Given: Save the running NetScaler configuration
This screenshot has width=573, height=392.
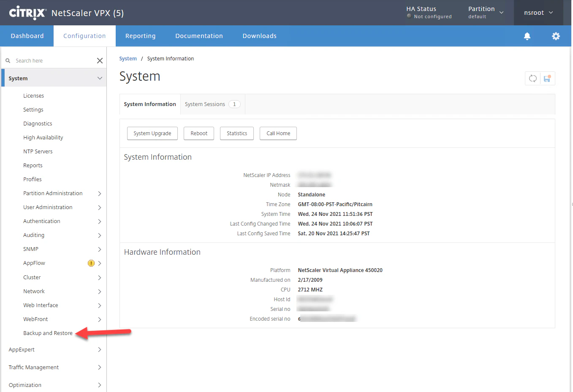Looking at the screenshot, I should click(547, 78).
